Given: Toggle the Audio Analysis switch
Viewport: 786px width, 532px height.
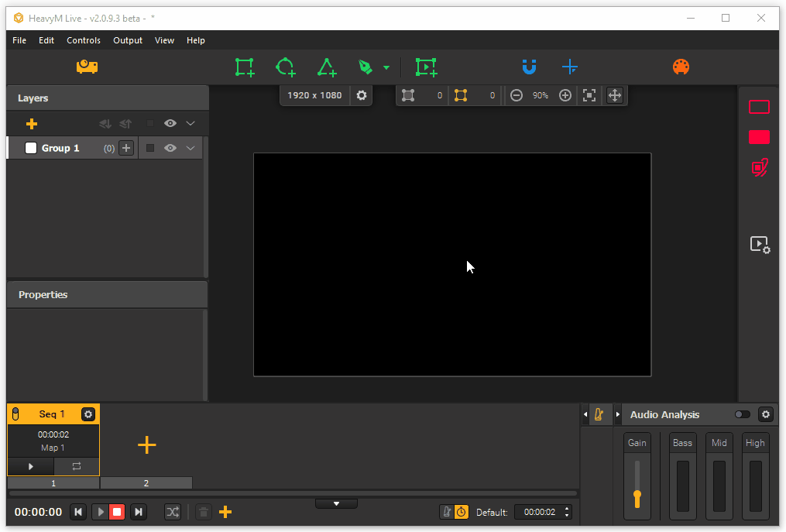Looking at the screenshot, I should click(x=742, y=414).
